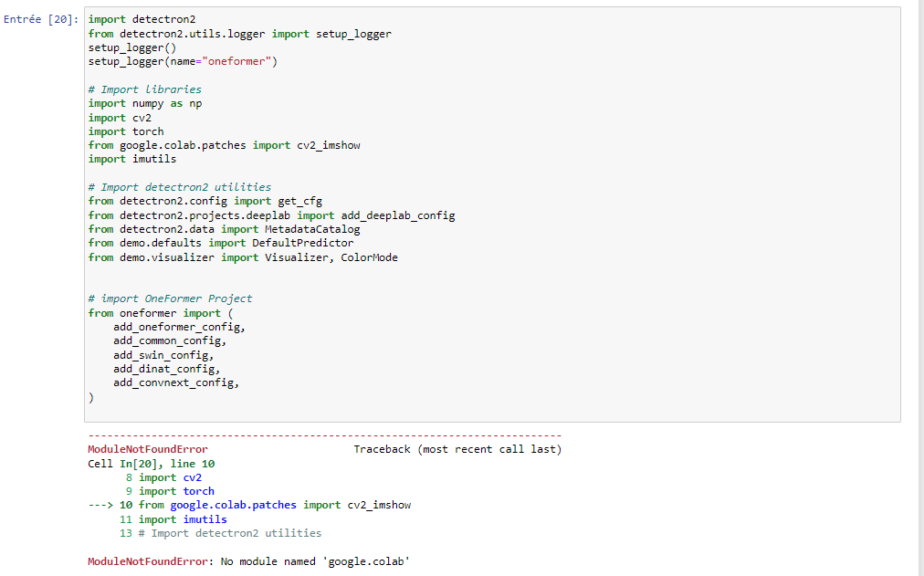This screenshot has width=924, height=576.
Task: Click the "Entrée [20]" cell prompt
Action: 37,18
